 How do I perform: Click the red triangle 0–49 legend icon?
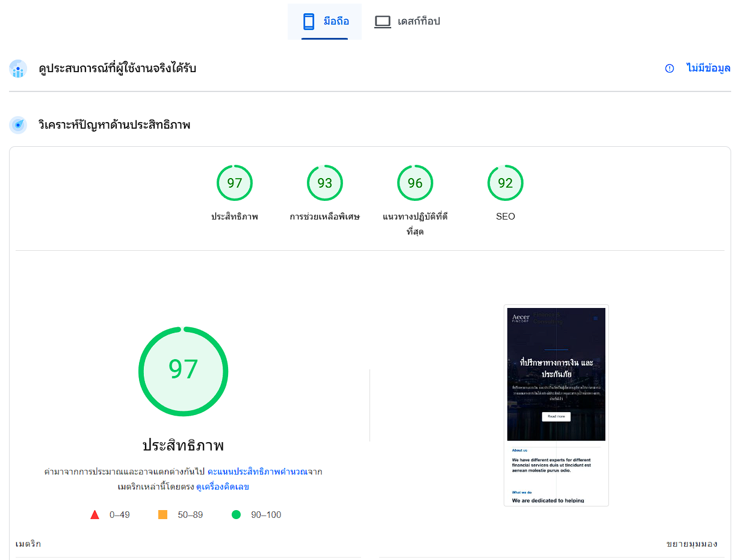coord(94,515)
